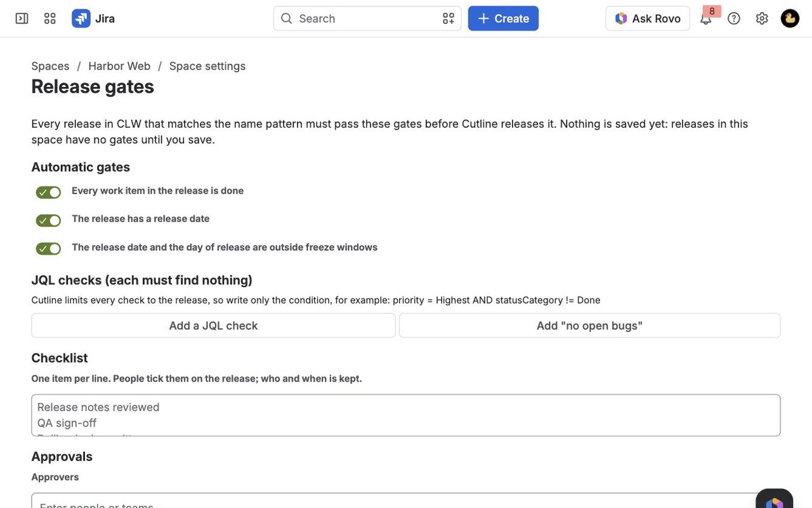Click "QA sign-off" checklist line

67,423
